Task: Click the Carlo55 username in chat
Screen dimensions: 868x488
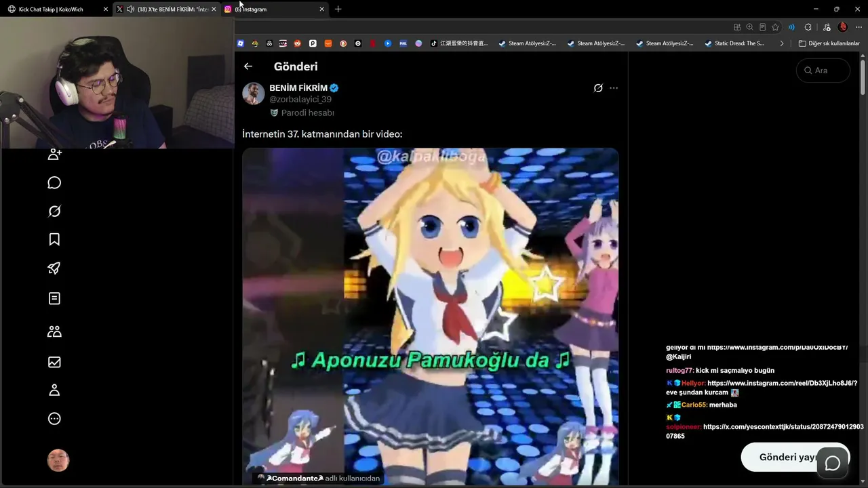Action: [694, 405]
